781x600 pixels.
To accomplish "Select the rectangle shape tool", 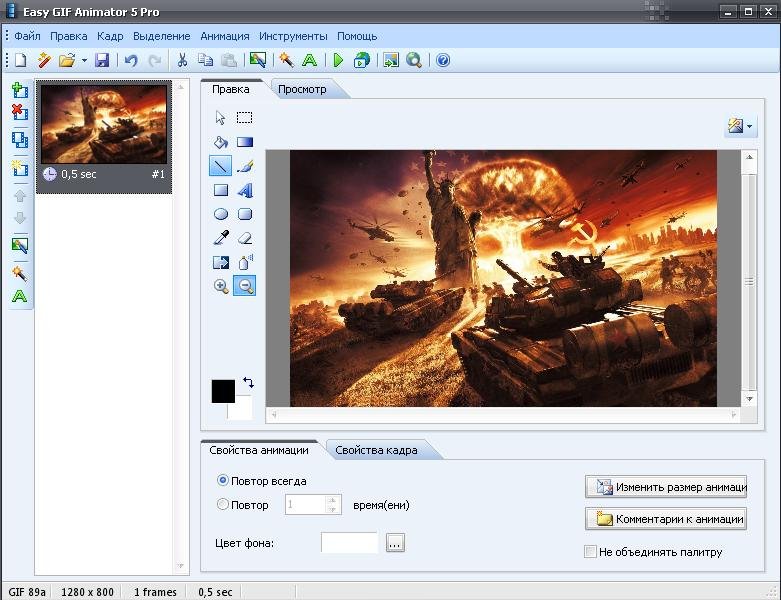I will point(221,190).
